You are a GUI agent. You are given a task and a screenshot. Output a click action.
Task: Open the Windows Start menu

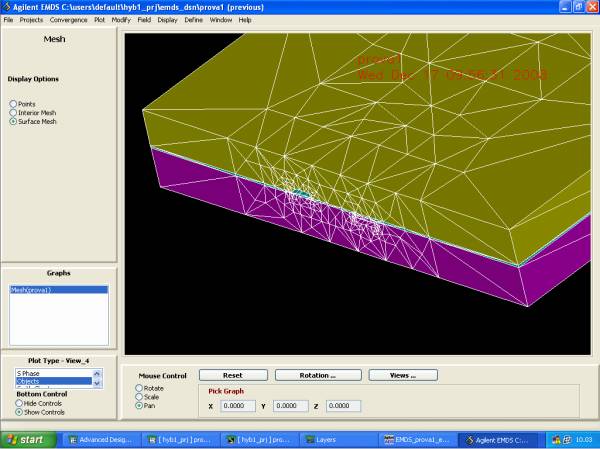(x=28, y=440)
